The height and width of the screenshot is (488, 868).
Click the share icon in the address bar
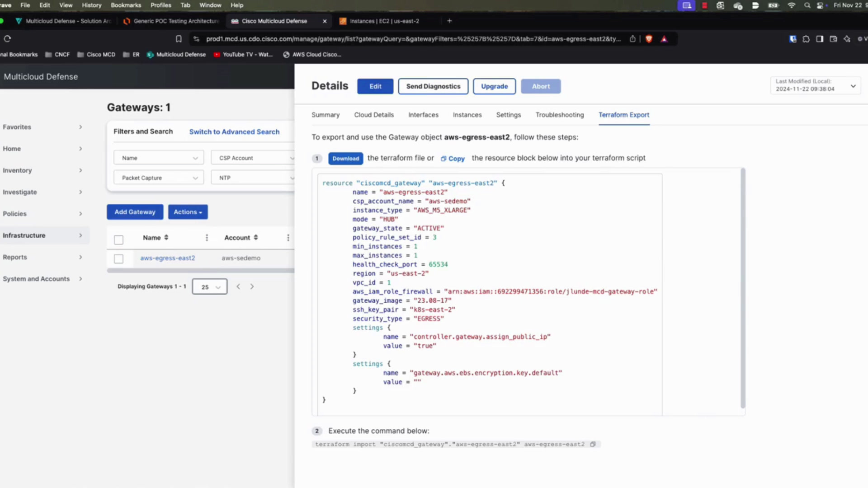pyautogui.click(x=632, y=39)
